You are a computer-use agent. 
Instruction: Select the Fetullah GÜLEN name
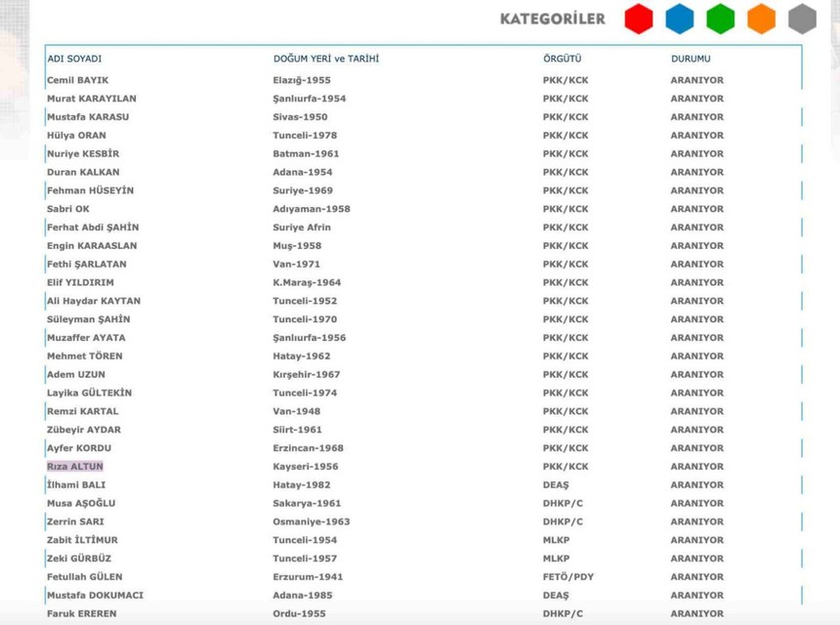coord(85,577)
